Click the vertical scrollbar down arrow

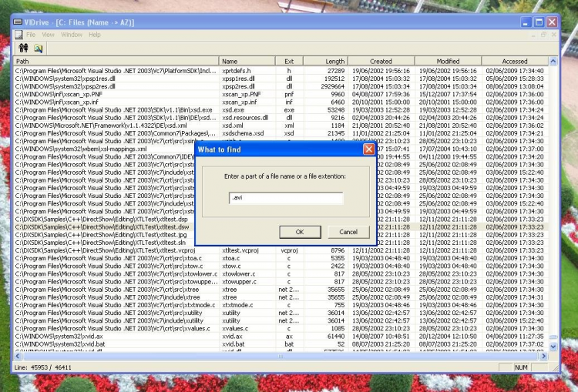[553, 347]
